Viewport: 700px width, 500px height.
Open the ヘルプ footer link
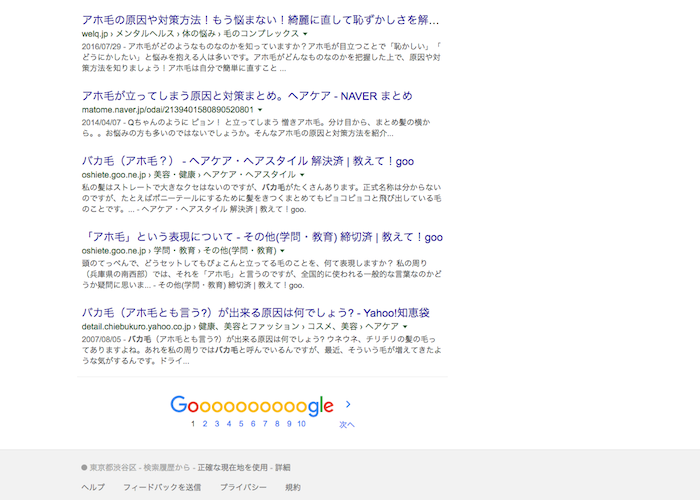click(x=93, y=487)
